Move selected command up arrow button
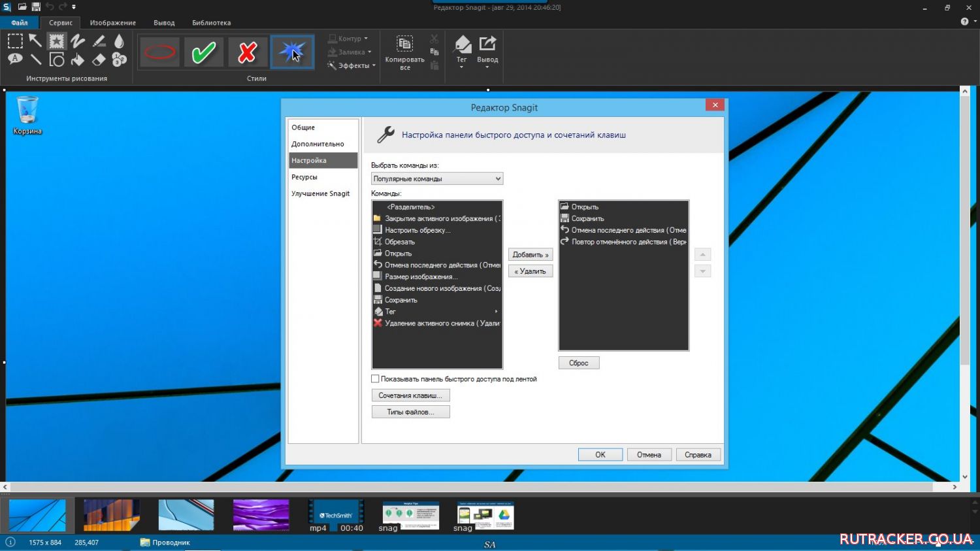980x551 pixels. click(x=702, y=254)
